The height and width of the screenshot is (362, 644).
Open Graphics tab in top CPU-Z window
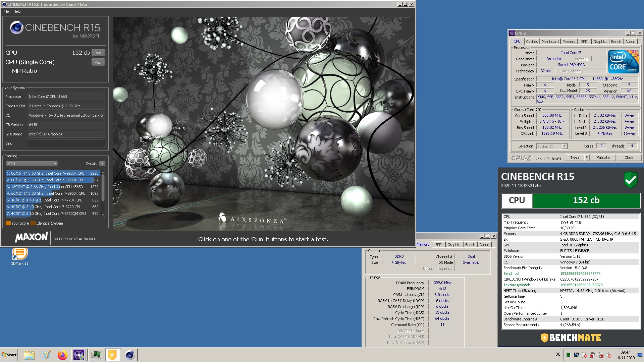[600, 42]
